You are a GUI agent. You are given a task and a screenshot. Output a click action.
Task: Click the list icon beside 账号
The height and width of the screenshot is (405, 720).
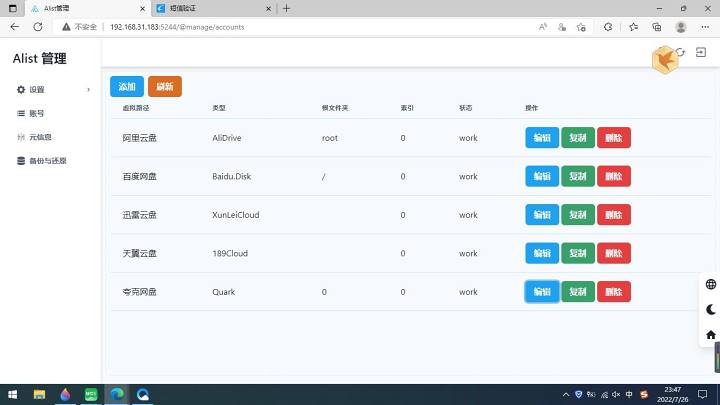[21, 113]
